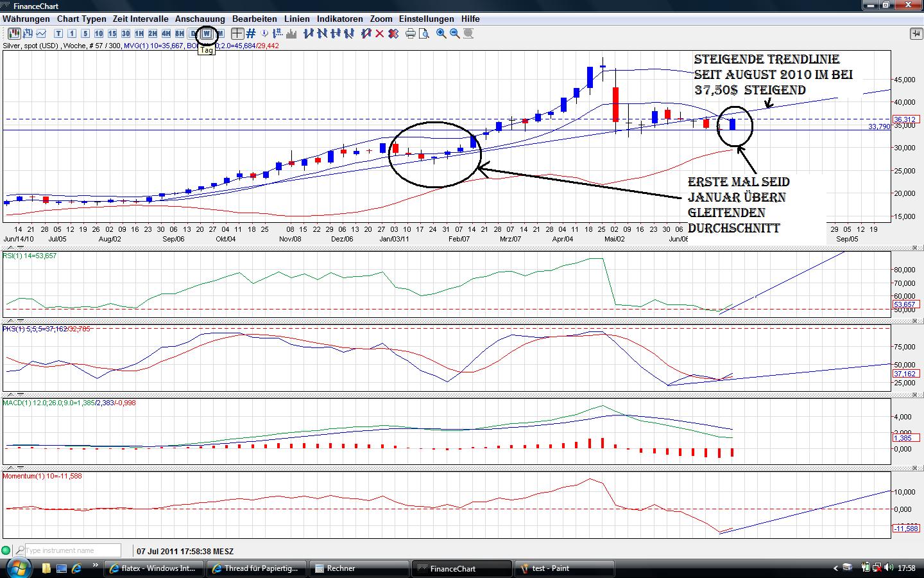Click the FinanceChart taskbar button

[461, 568]
